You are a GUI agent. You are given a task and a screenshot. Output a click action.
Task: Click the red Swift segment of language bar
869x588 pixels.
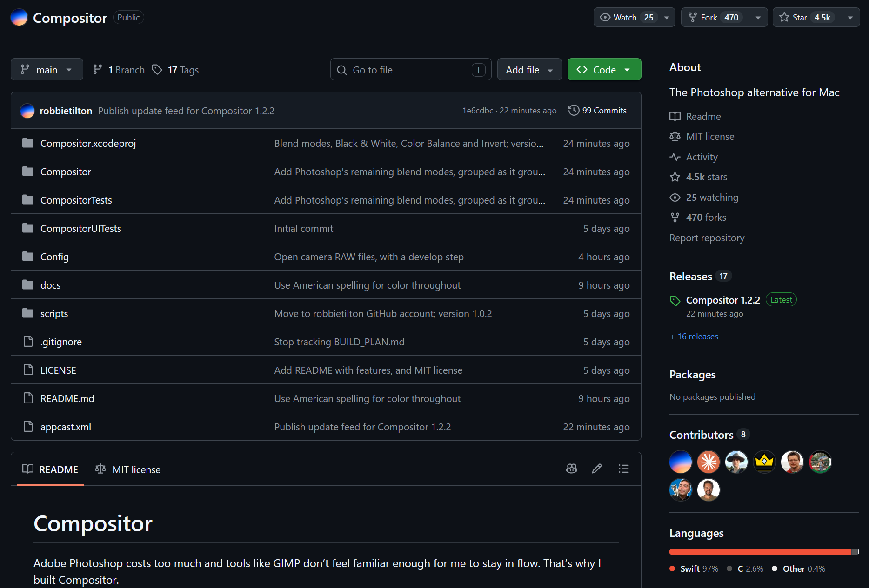click(x=760, y=552)
